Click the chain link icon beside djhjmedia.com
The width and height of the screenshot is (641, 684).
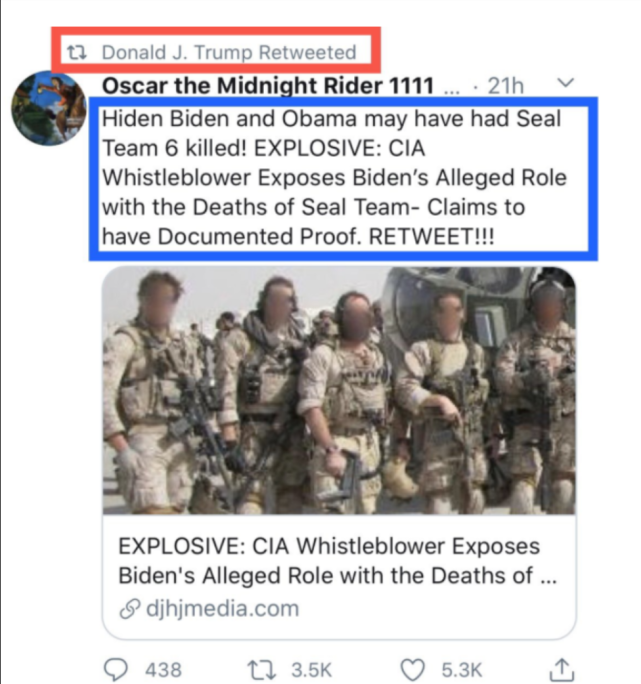coord(129,607)
